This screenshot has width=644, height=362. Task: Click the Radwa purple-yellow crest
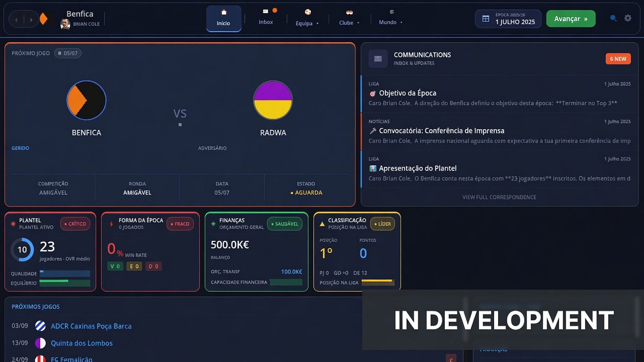click(x=273, y=100)
